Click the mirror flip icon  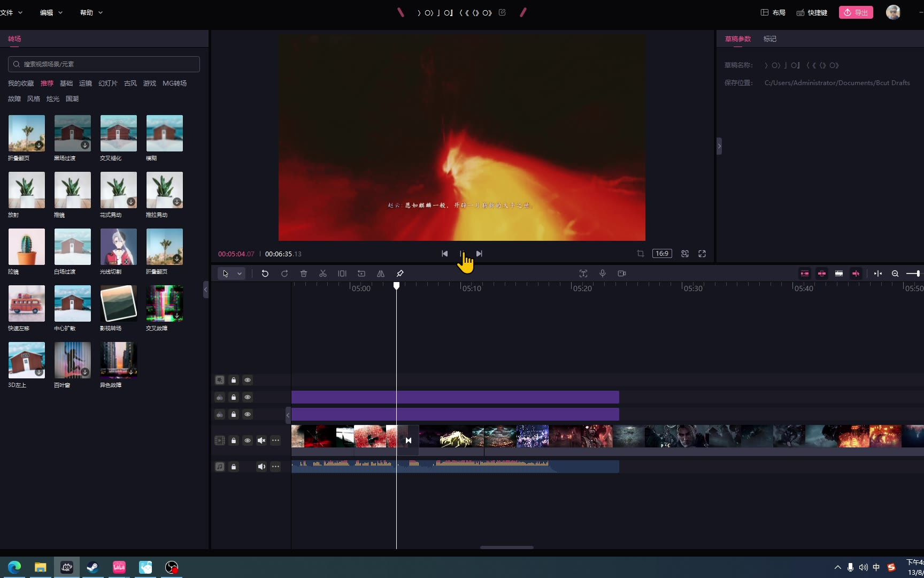click(x=381, y=273)
